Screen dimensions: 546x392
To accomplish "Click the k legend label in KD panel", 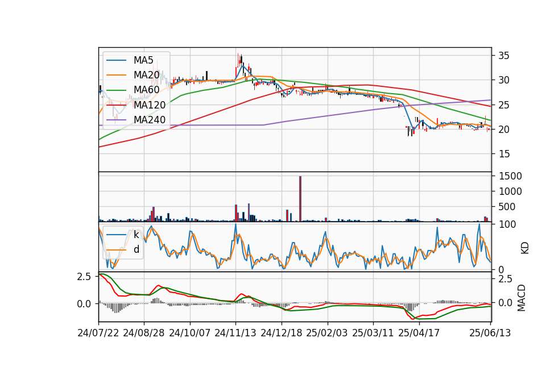I will (x=136, y=235).
